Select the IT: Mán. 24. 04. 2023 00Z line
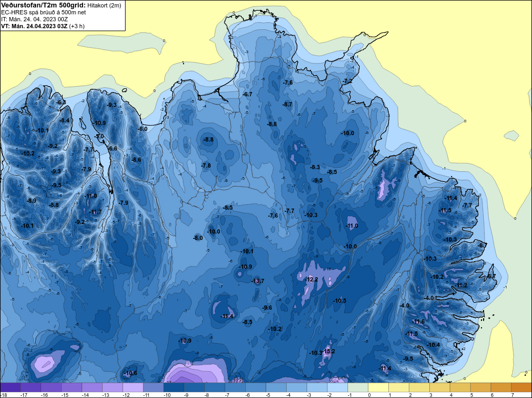 point(34,19)
